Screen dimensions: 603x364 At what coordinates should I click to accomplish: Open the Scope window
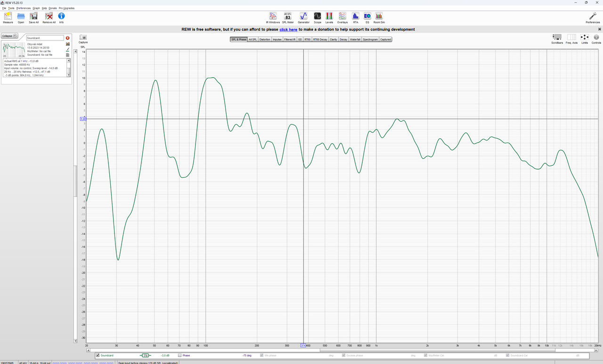(x=318, y=18)
